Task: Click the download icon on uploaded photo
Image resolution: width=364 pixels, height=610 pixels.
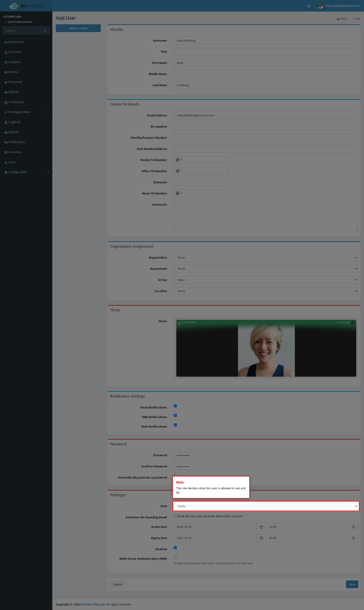Action: click(179, 323)
